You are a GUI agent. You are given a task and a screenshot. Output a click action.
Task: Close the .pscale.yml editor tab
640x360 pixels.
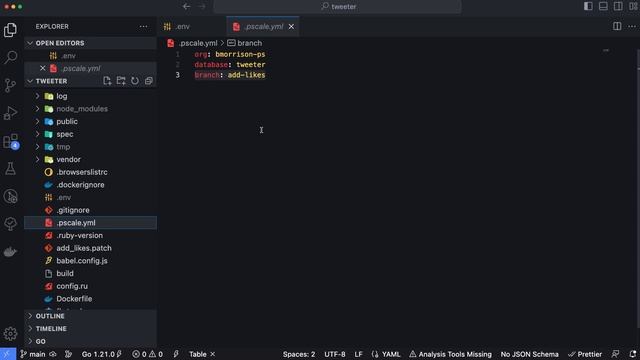click(291, 27)
